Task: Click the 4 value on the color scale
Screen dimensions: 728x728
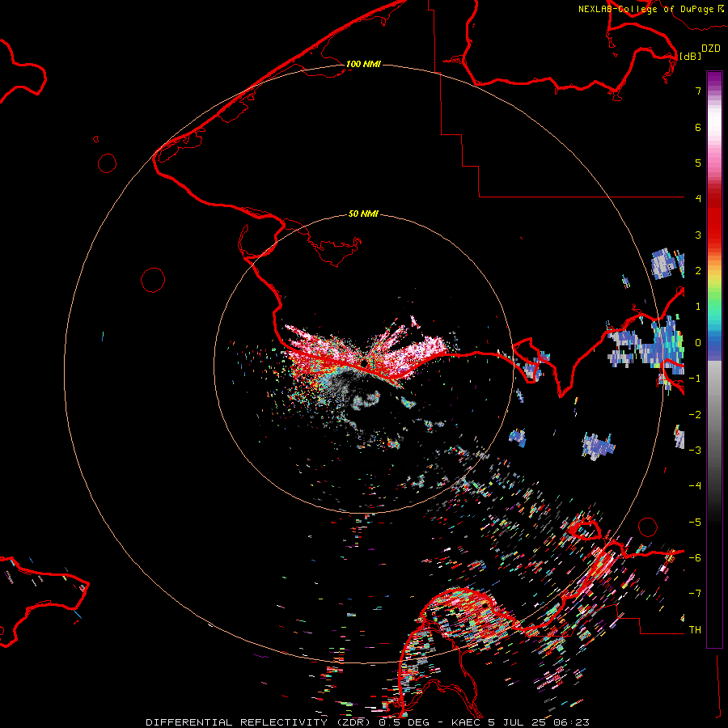Action: (x=698, y=199)
